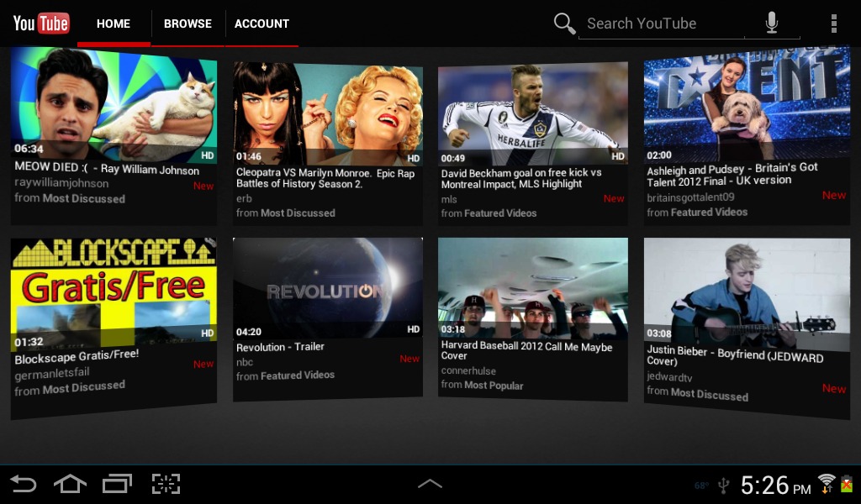Viewport: 861px width, 504px height.
Task: Tap the New label on Blockscape video
Action: coord(203,364)
